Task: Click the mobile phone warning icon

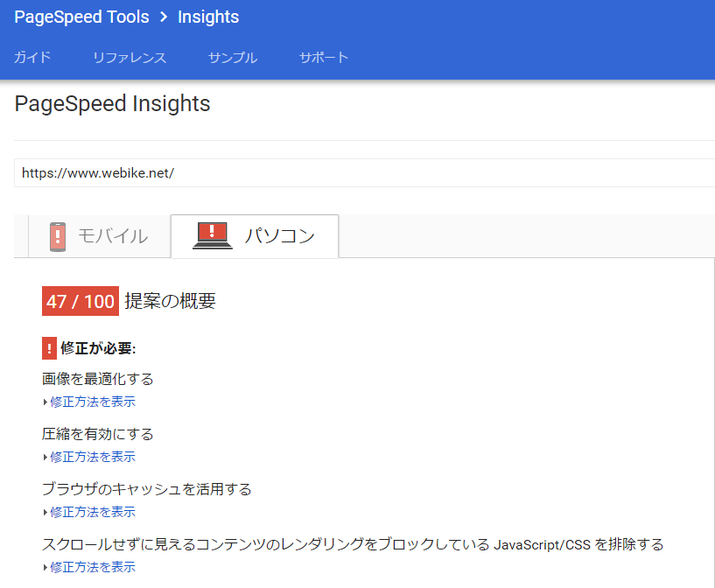Action: point(58,236)
